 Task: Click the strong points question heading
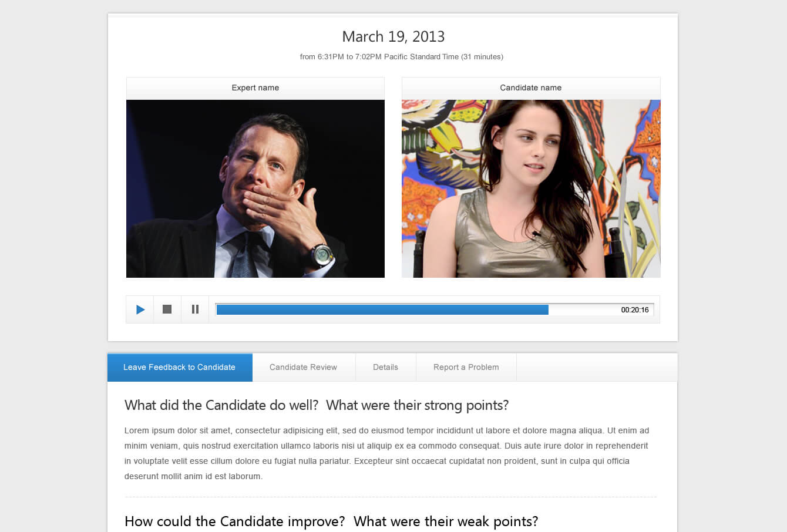[x=317, y=405]
